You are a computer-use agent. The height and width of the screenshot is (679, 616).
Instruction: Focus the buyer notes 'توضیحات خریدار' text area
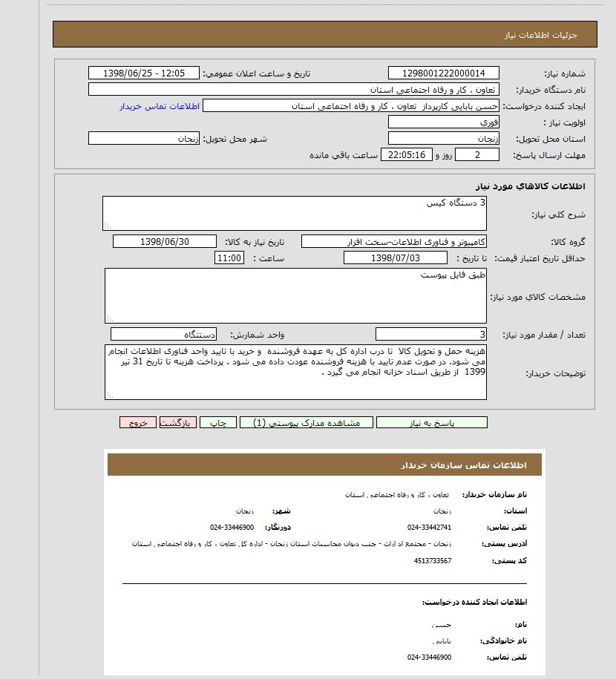[x=295, y=372]
